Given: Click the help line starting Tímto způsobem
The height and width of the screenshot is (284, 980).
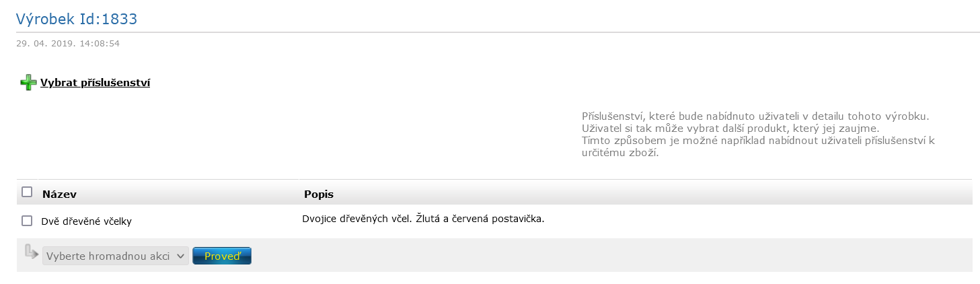Looking at the screenshot, I should [x=758, y=141].
